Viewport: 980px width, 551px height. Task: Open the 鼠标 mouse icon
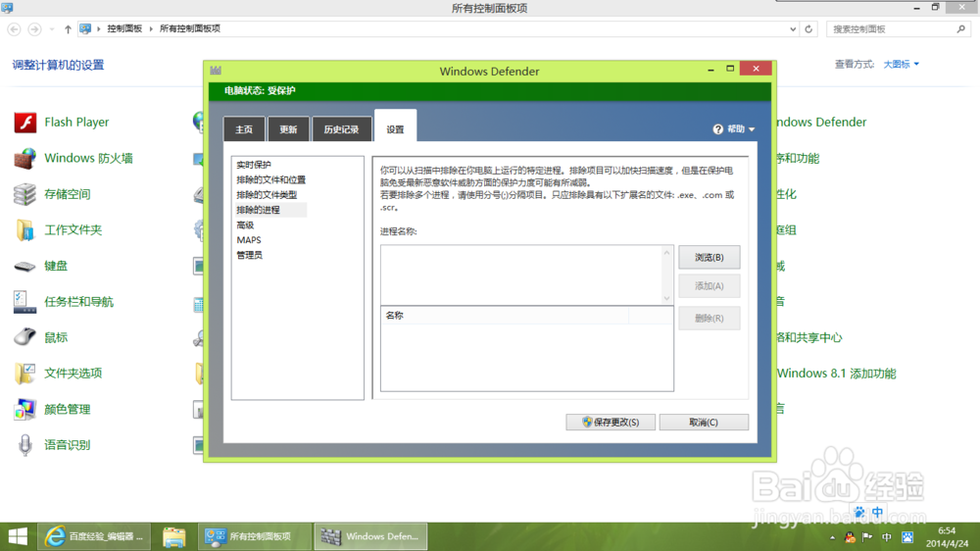pos(25,337)
